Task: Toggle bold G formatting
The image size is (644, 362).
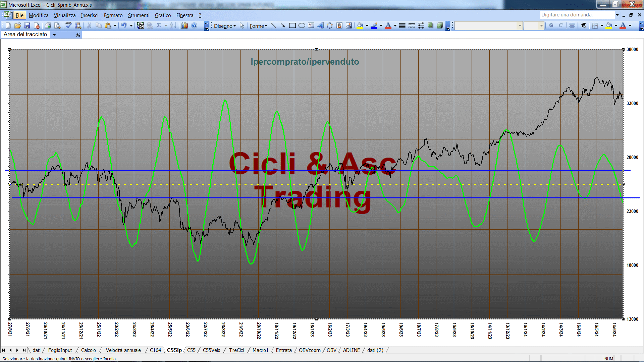Action: (551, 25)
